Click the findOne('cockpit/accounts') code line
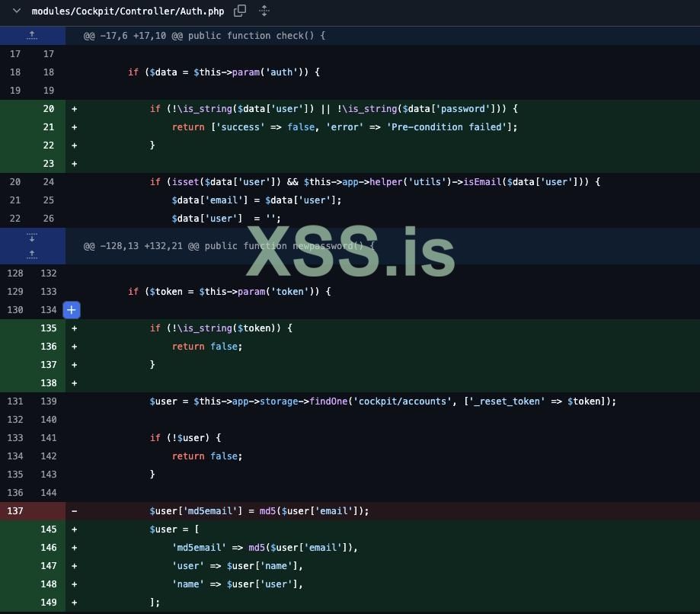Image resolution: width=700 pixels, height=614 pixels. pos(383,401)
